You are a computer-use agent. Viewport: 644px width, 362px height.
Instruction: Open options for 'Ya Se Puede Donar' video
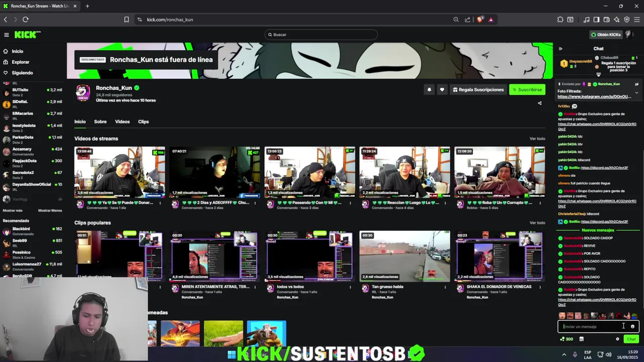tap(160, 203)
